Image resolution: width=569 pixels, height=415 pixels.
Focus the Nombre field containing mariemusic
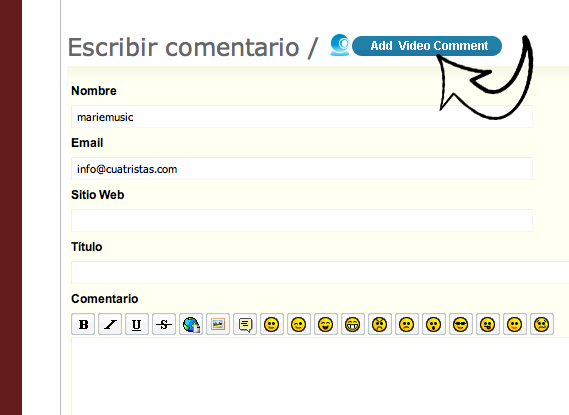tap(302, 117)
